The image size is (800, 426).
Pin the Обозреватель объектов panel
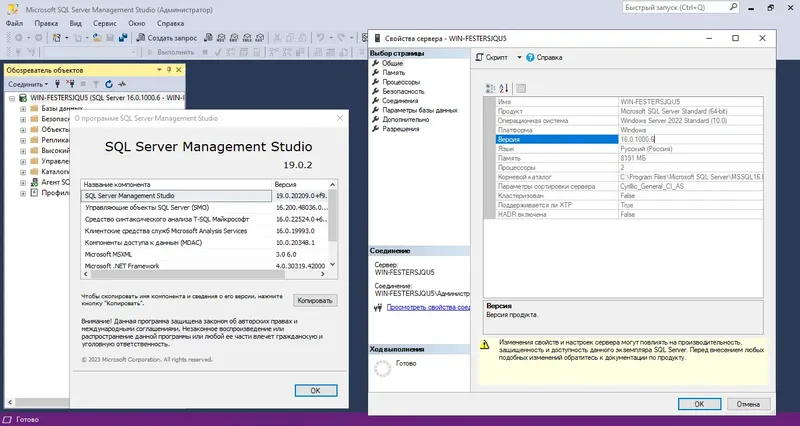(x=169, y=70)
